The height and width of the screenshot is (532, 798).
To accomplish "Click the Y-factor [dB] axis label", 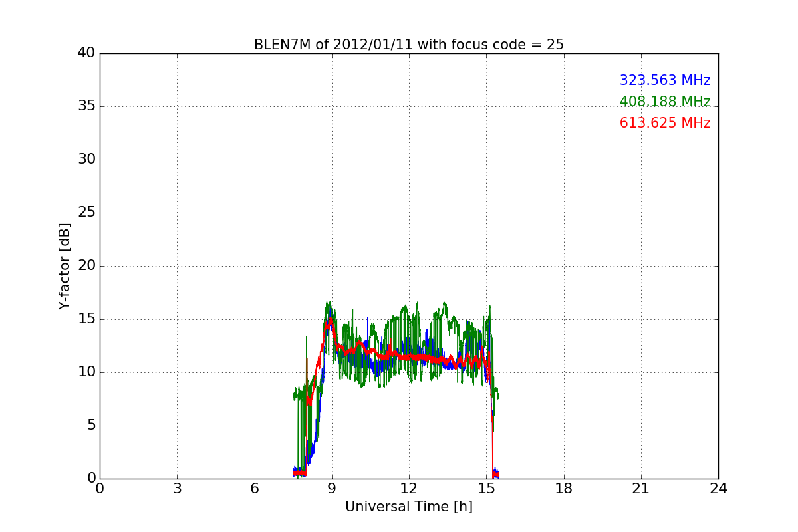I will [65, 266].
